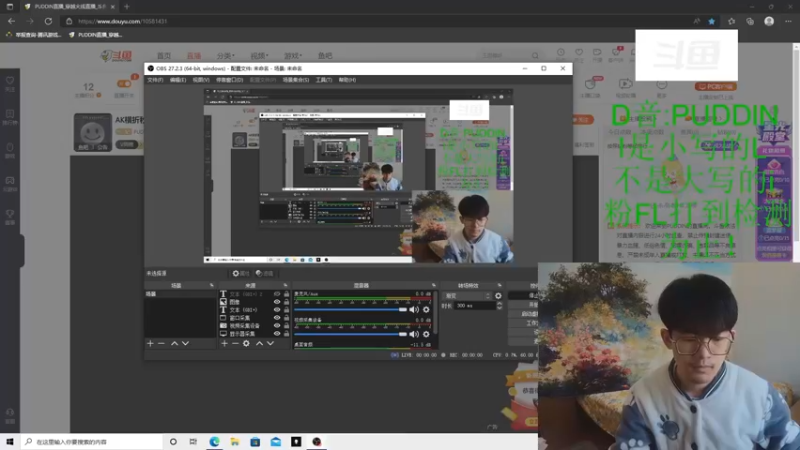The image size is (800, 450).
Task: Click the microphone/Aux volume slider
Action: coord(351,310)
